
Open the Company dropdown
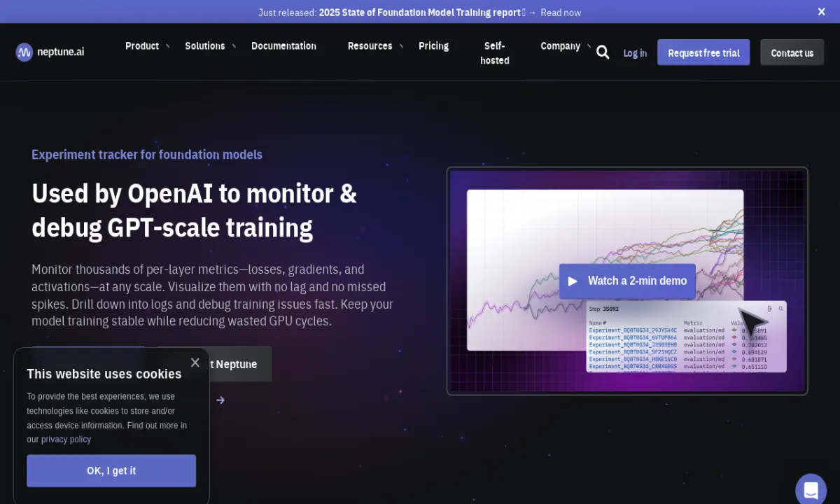coord(560,45)
